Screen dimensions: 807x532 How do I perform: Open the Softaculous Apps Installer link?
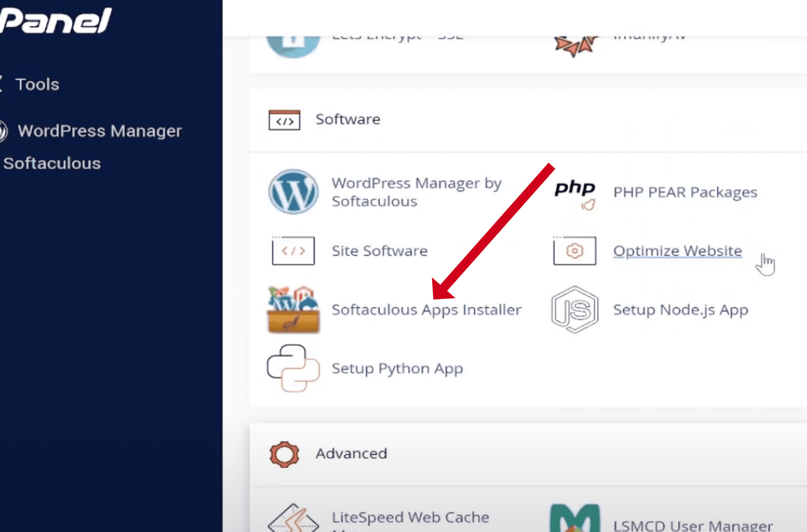(427, 310)
